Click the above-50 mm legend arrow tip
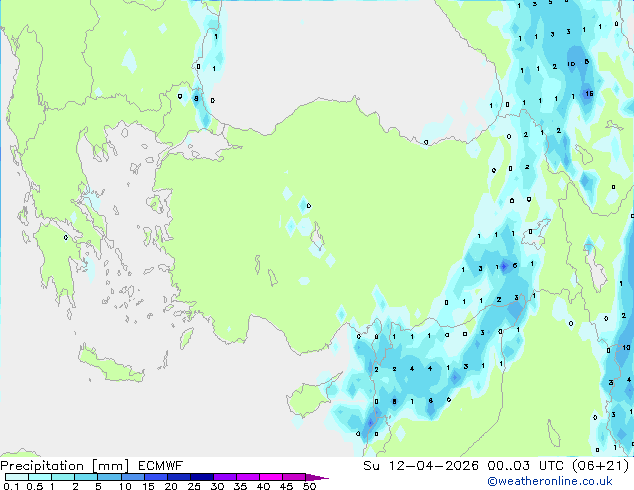The height and width of the screenshot is (490, 634). point(317,477)
